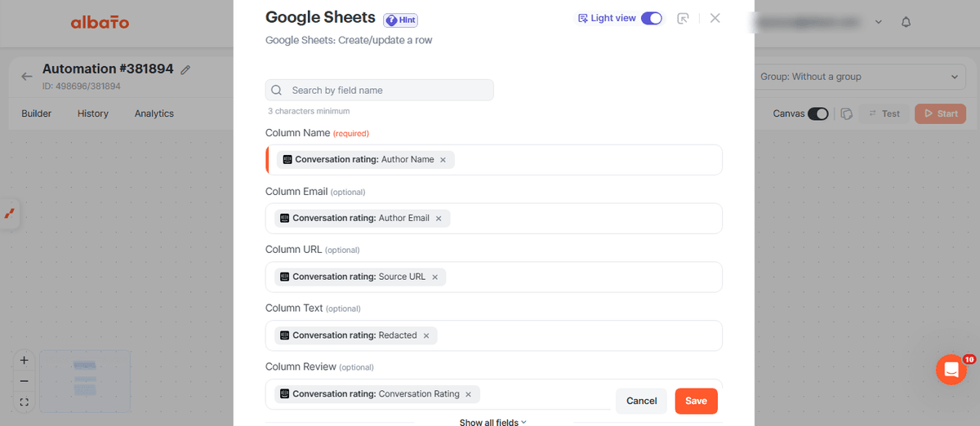Edit automation name with pencil icon
The image size is (980, 426).
coord(185,70)
